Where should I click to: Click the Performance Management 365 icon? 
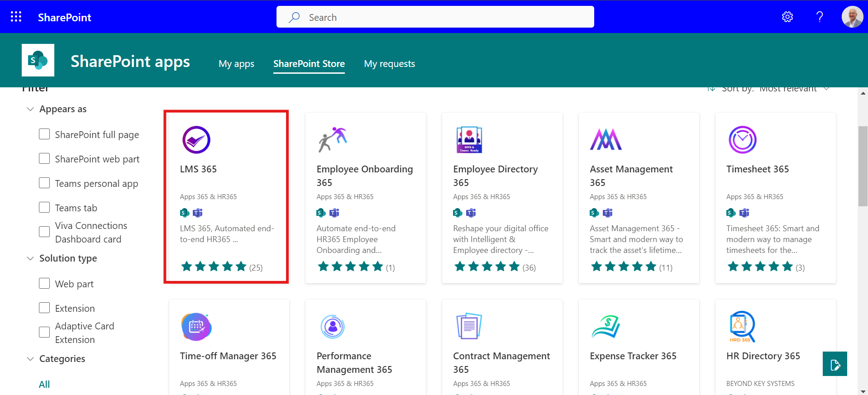(x=333, y=327)
